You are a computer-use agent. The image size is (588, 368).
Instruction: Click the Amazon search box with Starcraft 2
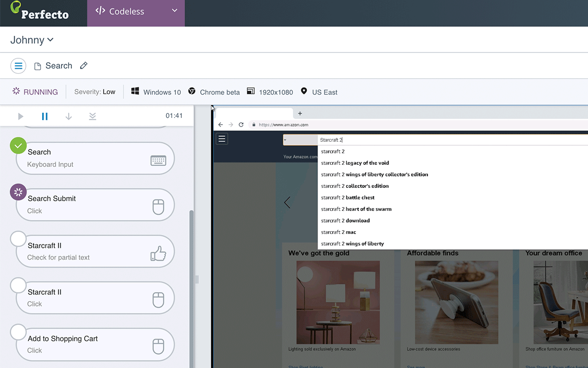(x=453, y=140)
